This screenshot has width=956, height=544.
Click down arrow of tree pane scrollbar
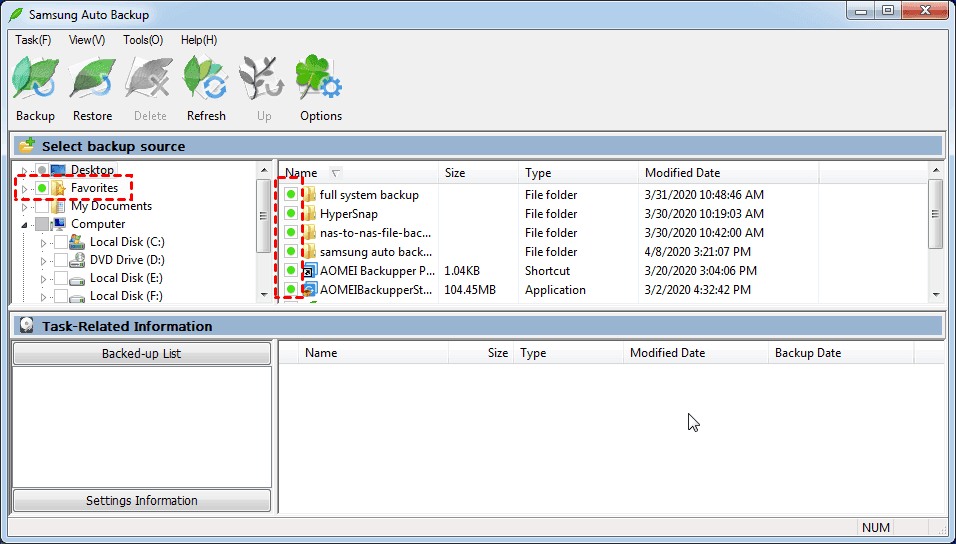pyautogui.click(x=264, y=295)
